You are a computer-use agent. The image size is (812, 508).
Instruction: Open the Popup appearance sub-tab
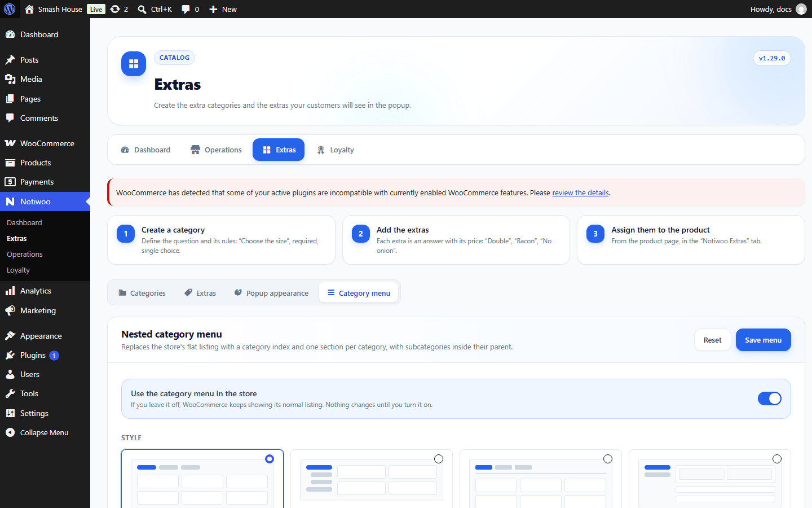tap(271, 293)
